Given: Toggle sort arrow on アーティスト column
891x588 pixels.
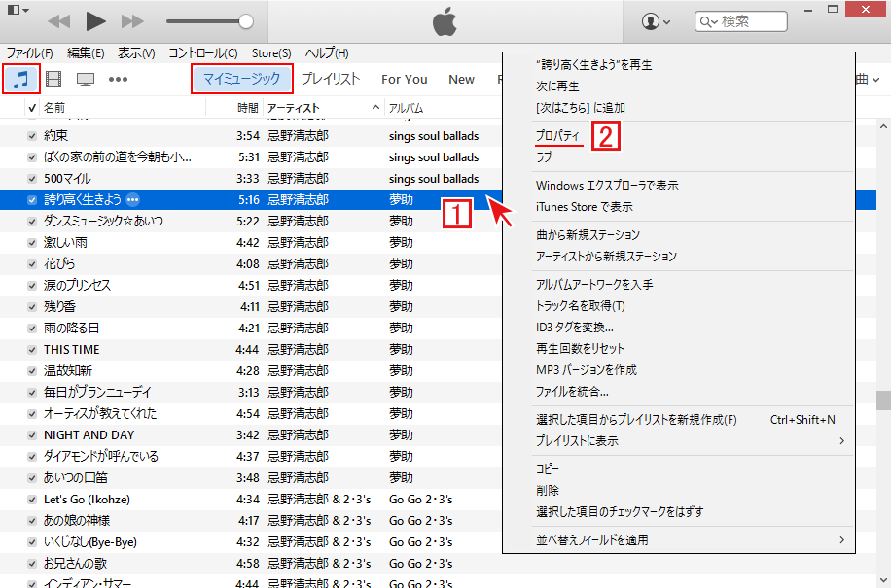Looking at the screenshot, I should click(x=375, y=108).
